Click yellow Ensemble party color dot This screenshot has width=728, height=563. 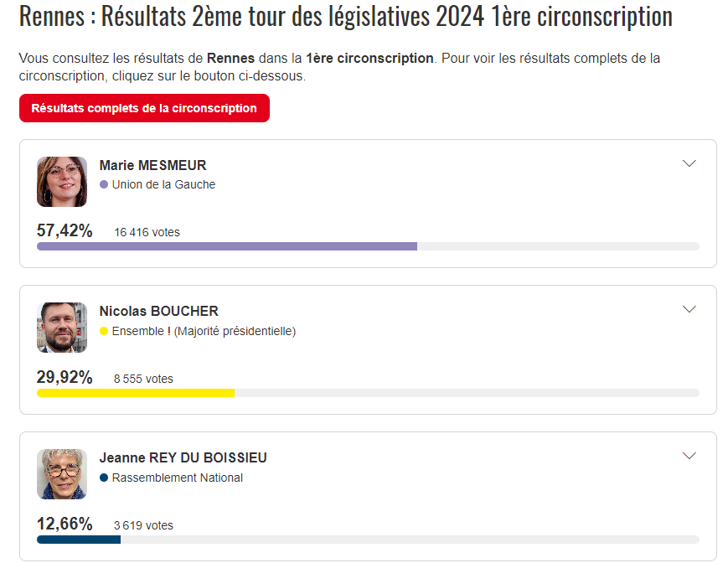(104, 331)
